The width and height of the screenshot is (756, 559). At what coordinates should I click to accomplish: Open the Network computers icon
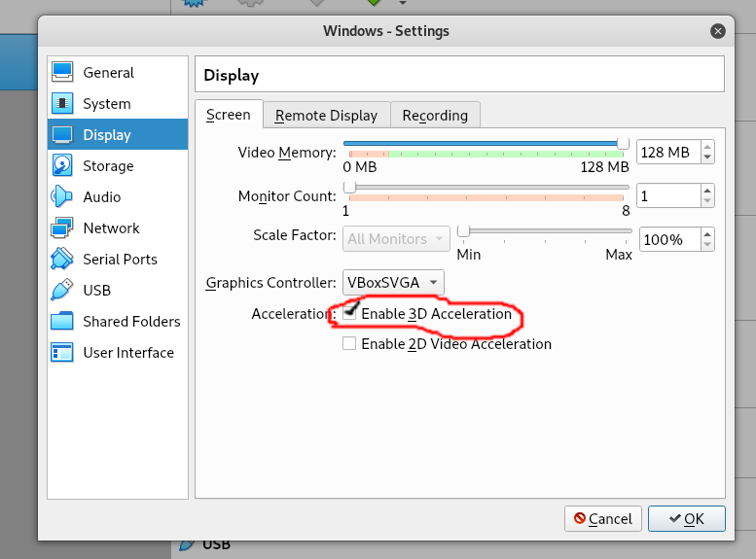[x=62, y=227]
